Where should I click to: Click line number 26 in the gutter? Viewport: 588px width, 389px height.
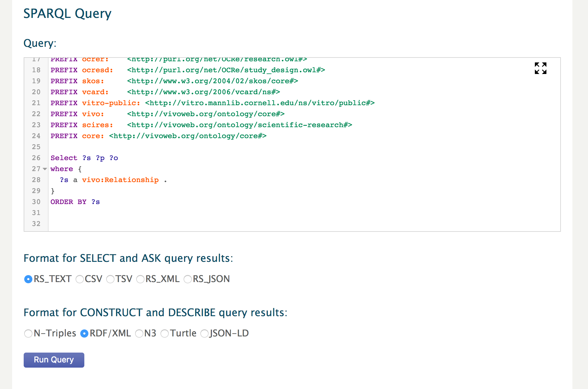click(36, 158)
